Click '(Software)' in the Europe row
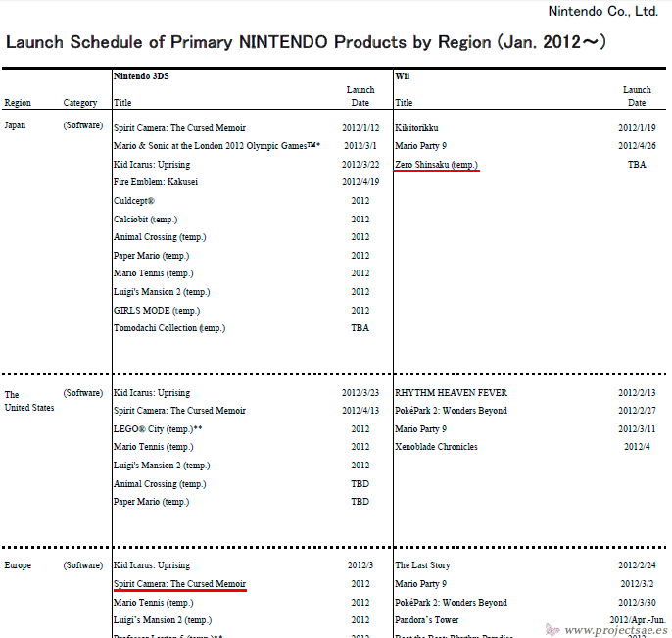 pyautogui.click(x=83, y=565)
